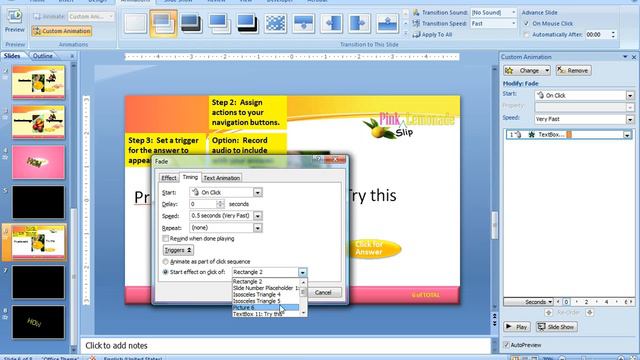Toggle AutoPreview checkbox
640x360 pixels.
[507, 345]
